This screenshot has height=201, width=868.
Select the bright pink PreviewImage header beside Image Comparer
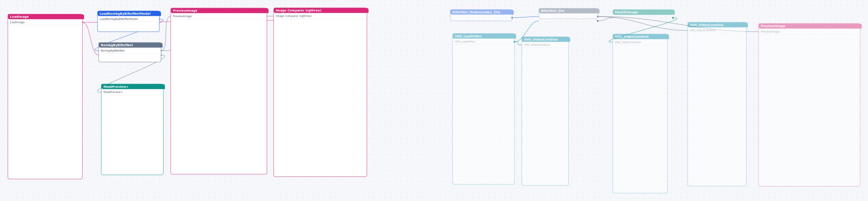pos(219,10)
